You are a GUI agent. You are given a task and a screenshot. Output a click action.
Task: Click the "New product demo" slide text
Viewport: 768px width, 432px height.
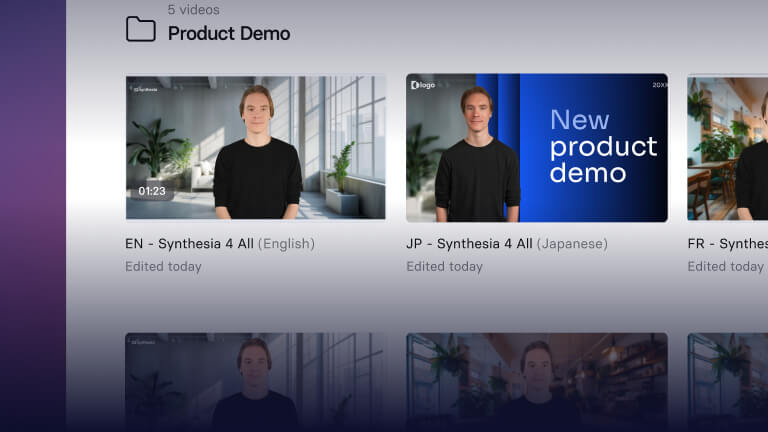(602, 146)
